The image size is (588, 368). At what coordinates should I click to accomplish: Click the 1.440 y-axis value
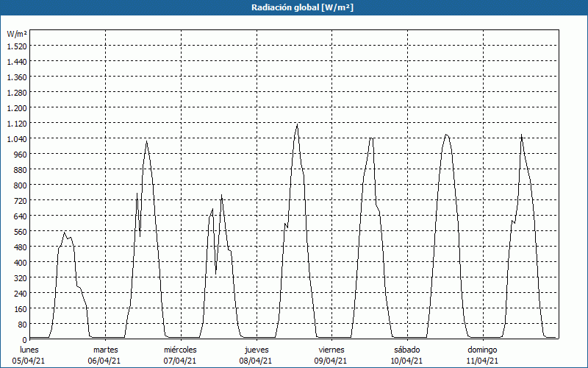click(x=17, y=62)
